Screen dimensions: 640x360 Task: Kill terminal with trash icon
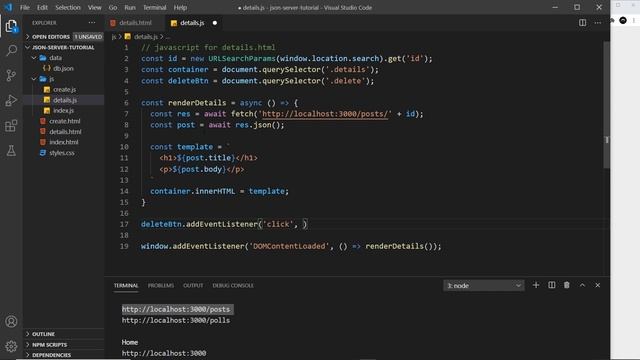(567, 285)
